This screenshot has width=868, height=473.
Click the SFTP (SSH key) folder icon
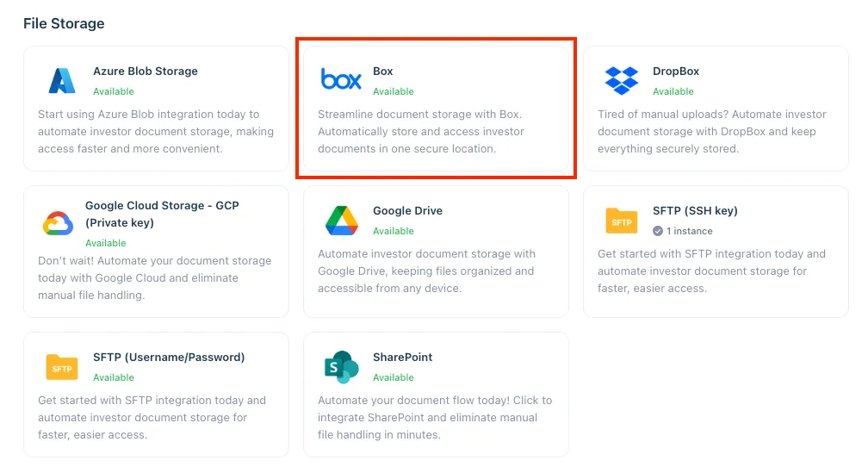(x=621, y=221)
